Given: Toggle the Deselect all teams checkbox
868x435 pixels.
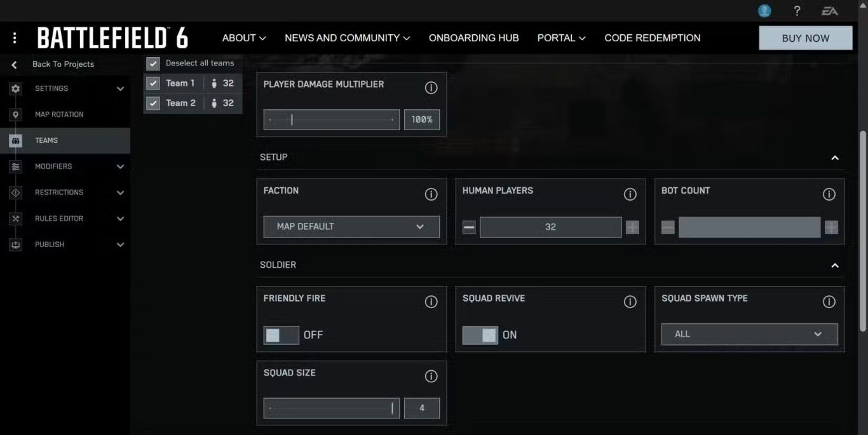Looking at the screenshot, I should tap(153, 64).
